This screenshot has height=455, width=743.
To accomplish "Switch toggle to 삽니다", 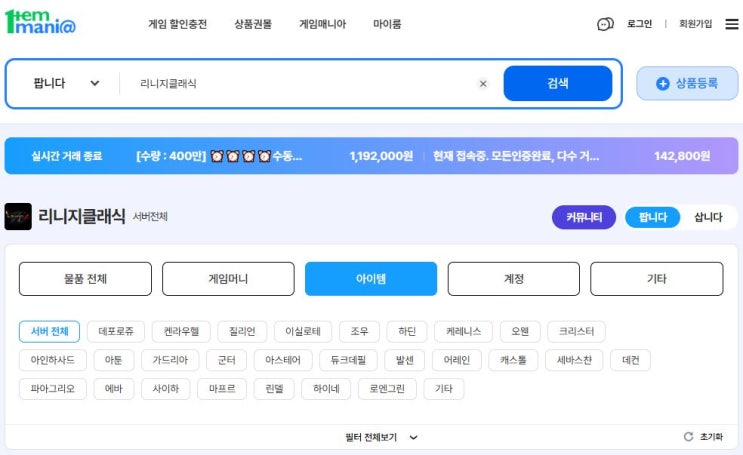I will [708, 217].
